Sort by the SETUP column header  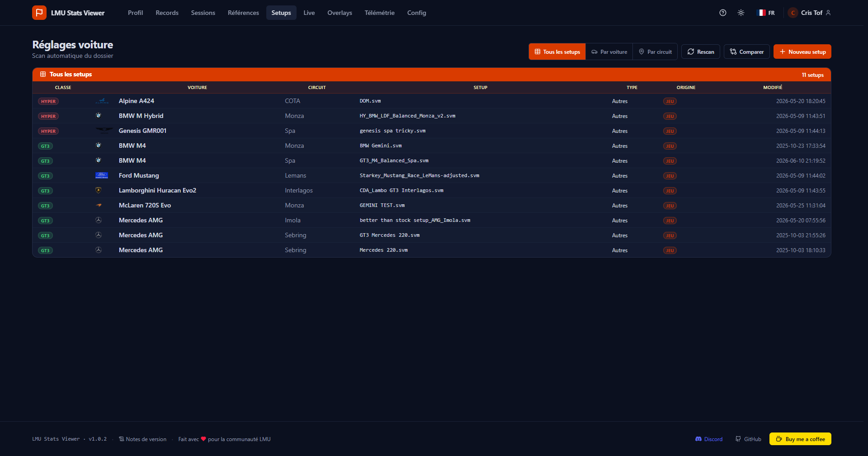pyautogui.click(x=481, y=87)
